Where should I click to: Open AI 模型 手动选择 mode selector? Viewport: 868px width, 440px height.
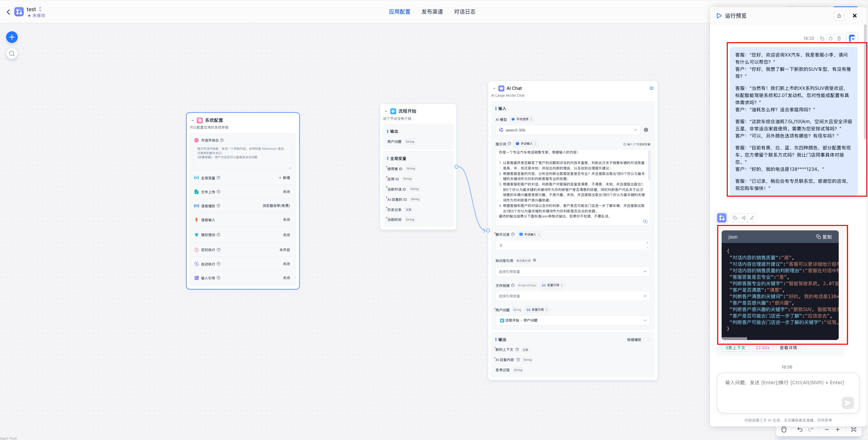[x=522, y=119]
